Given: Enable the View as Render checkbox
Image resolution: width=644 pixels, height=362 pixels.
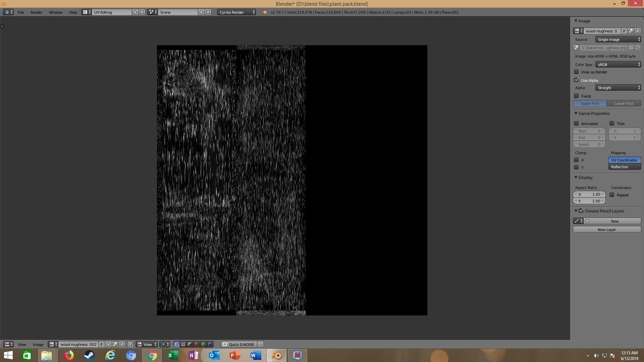Looking at the screenshot, I should point(576,72).
